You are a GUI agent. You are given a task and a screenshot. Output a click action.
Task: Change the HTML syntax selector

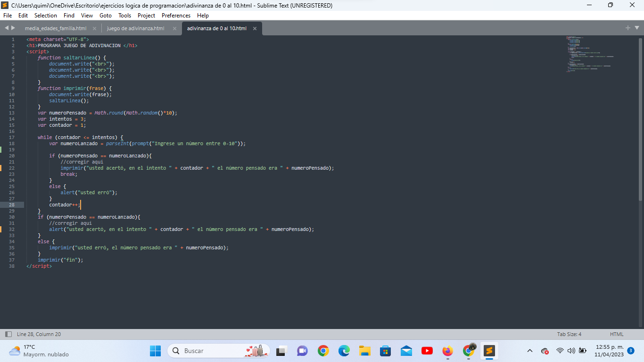click(617, 334)
